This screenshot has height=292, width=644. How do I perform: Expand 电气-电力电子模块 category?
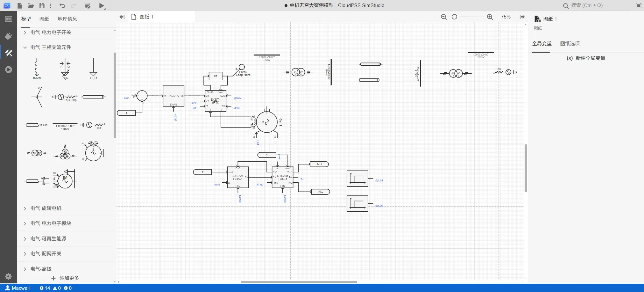(x=65, y=223)
